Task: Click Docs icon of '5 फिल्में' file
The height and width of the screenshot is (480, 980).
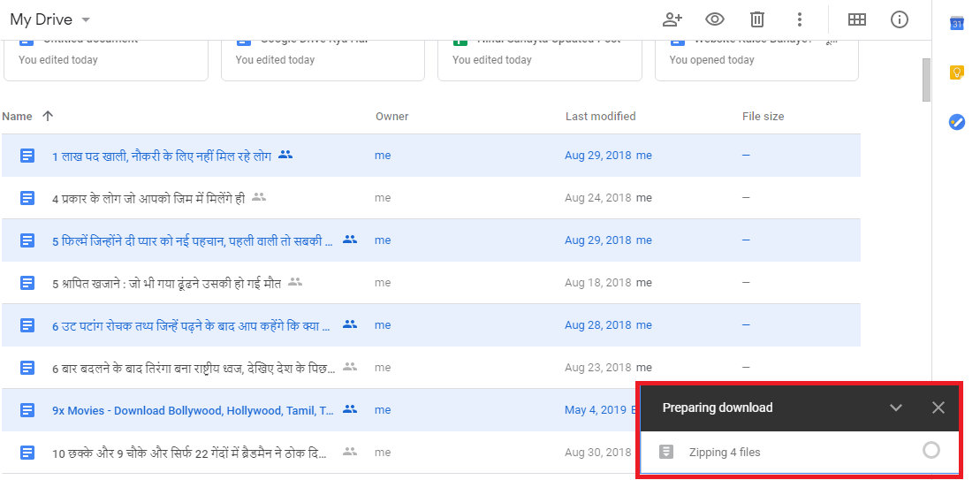Action: click(27, 240)
